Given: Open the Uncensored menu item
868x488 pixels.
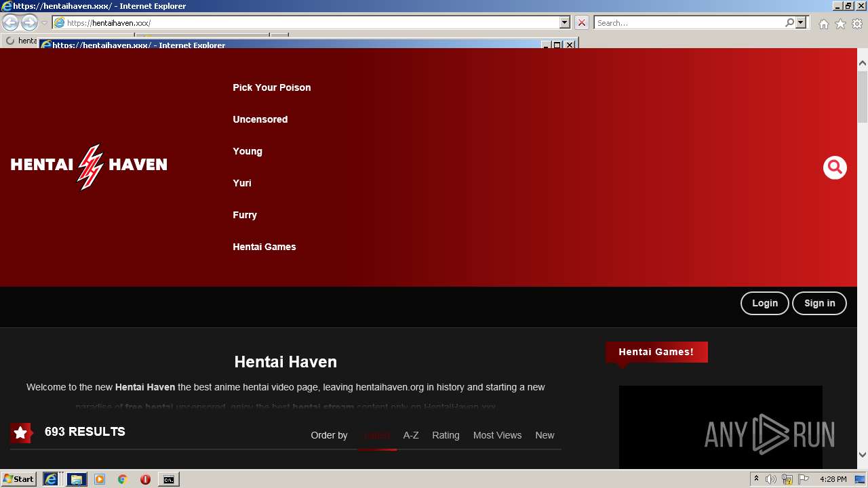Looking at the screenshot, I should (x=260, y=119).
